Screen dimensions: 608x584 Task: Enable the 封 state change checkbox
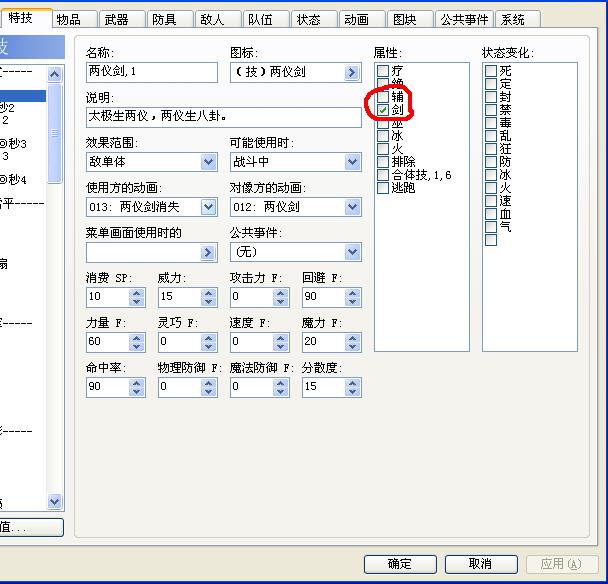(491, 97)
